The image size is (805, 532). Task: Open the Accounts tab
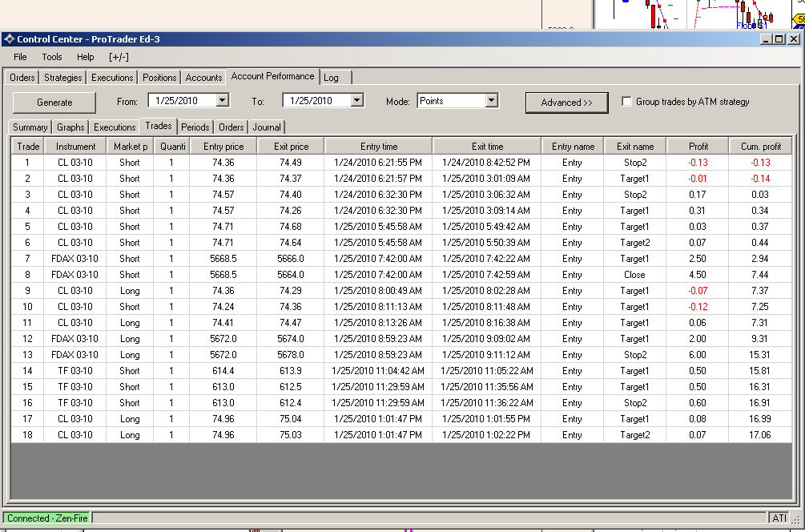203,78
